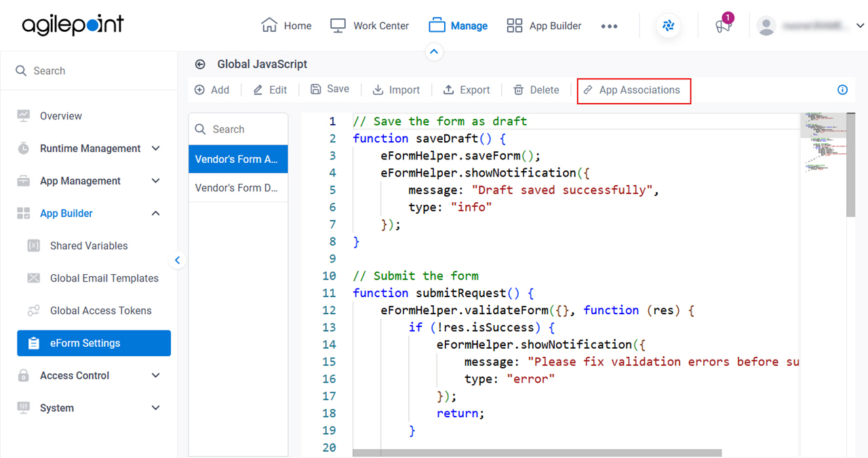Click the App Management briefcase icon
868x458 pixels.
[x=24, y=181]
